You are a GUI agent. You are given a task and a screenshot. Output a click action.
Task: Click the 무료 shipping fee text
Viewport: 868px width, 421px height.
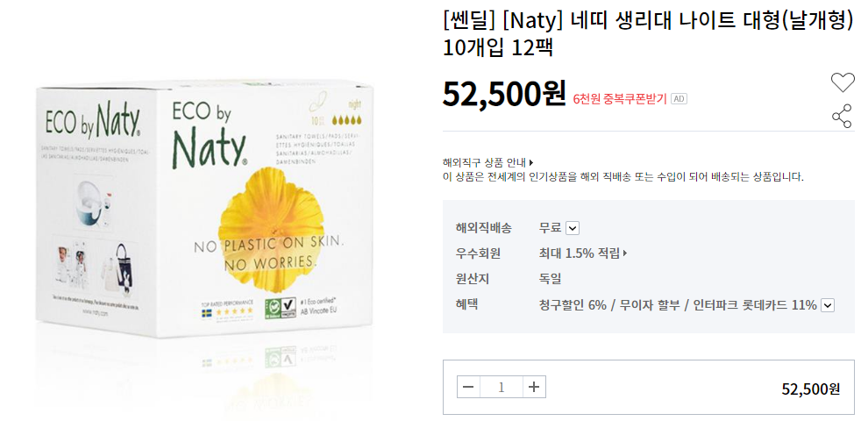tap(551, 228)
